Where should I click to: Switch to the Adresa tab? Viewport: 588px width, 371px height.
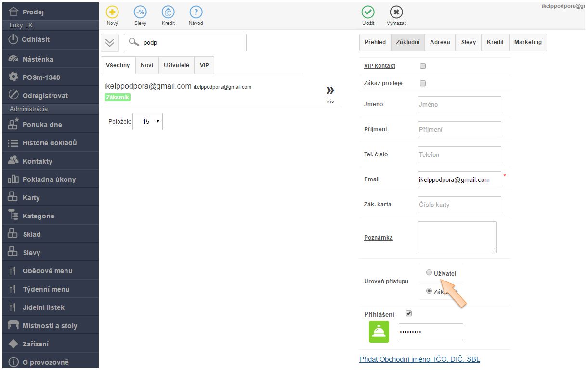pos(440,42)
